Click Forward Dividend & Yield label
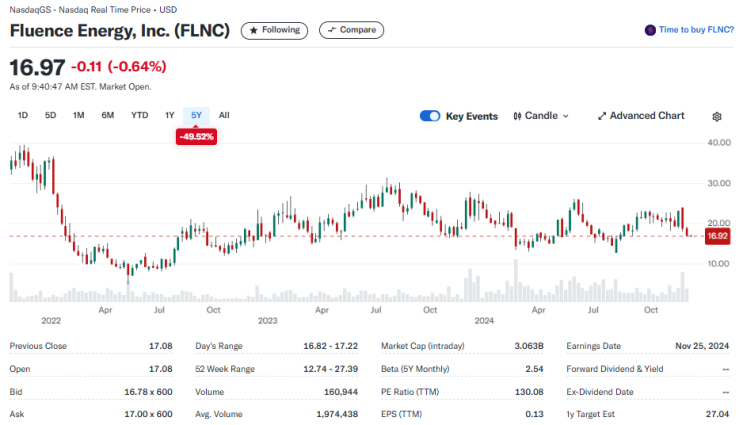The height and width of the screenshot is (425, 743). [615, 369]
